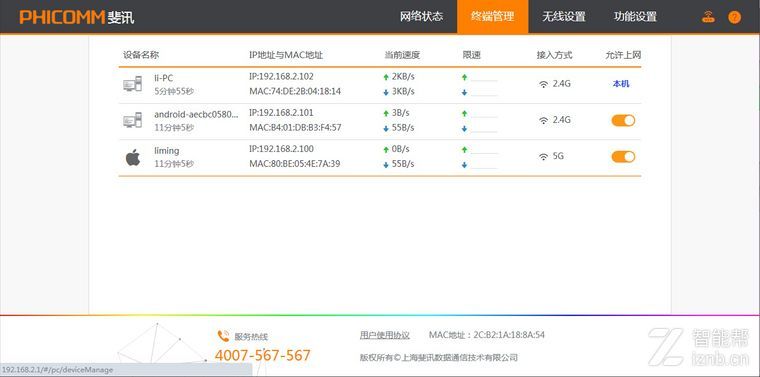760x377 pixels.
Task: Set upload speed limit field for li-PC
Action: pyautogui.click(x=484, y=77)
